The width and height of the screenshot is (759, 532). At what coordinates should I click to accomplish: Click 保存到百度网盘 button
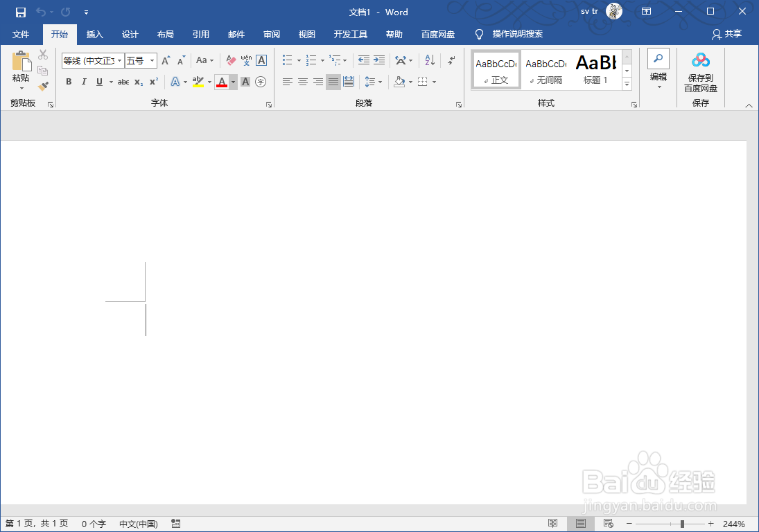[x=701, y=73]
